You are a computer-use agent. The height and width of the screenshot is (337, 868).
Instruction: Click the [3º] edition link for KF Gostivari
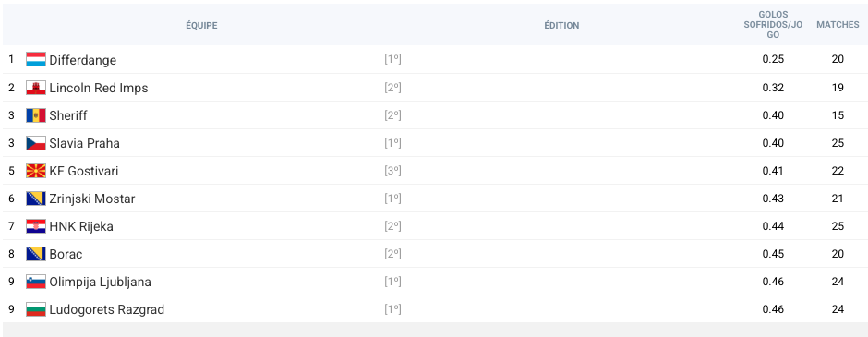[392, 171]
